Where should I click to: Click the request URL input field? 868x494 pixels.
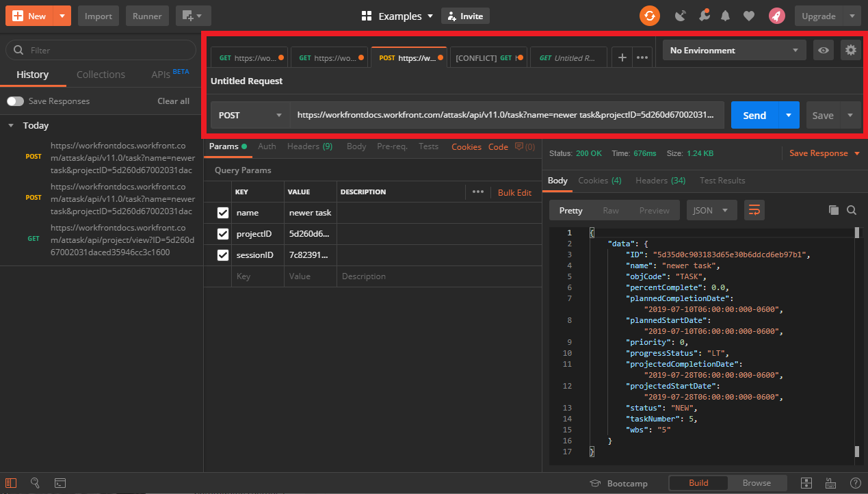507,115
